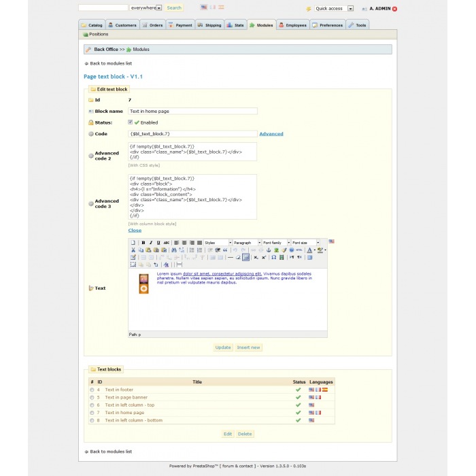Align text left in editor
Image resolution: width=476 pixels, height=476 pixels.
pos(177,243)
